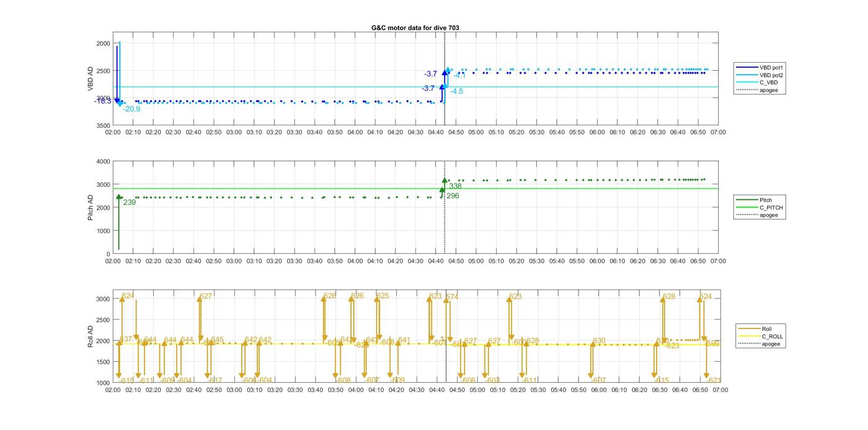This screenshot has width=868, height=430.
Task: Click the 'Roll AD' y-axis label
Action: [91, 336]
